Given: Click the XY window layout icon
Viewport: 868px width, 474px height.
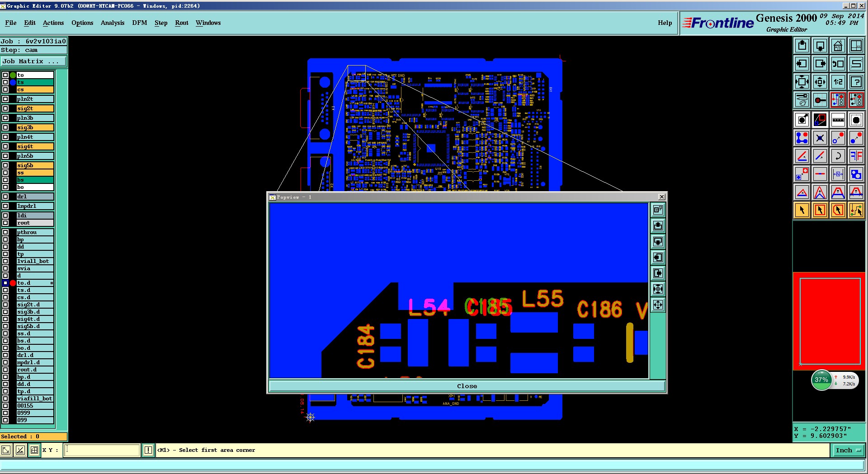Looking at the screenshot, I should pyautogui.click(x=856, y=46).
